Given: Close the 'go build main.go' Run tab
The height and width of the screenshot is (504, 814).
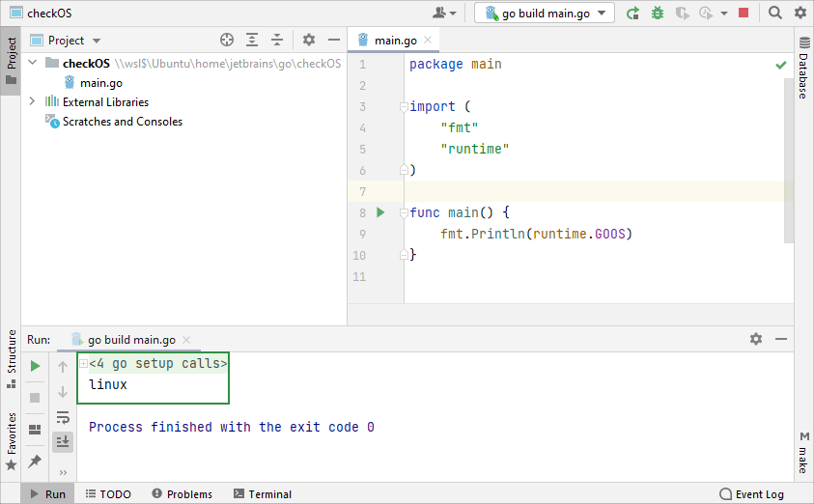Looking at the screenshot, I should coord(186,340).
